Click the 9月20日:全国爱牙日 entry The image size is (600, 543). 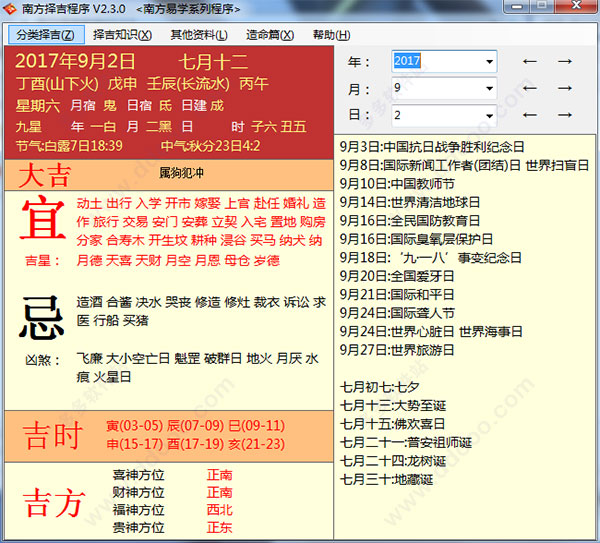pos(397,276)
